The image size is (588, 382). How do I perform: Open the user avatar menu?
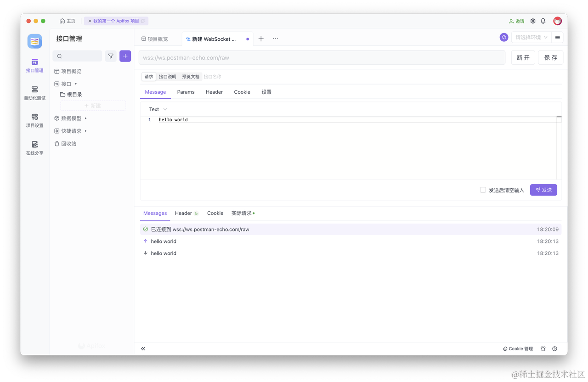pos(557,21)
